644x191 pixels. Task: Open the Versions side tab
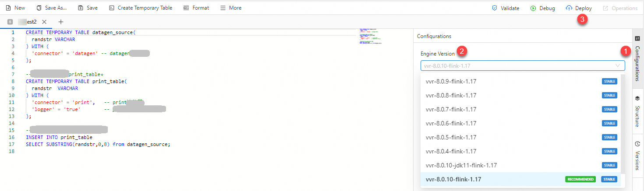coord(637,156)
